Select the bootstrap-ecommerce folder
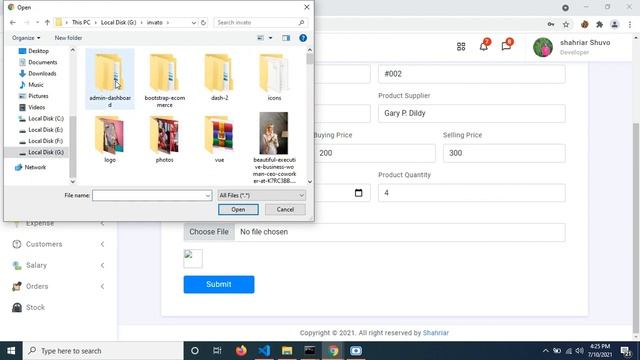Screen dimensions: 640x360 coord(164,79)
